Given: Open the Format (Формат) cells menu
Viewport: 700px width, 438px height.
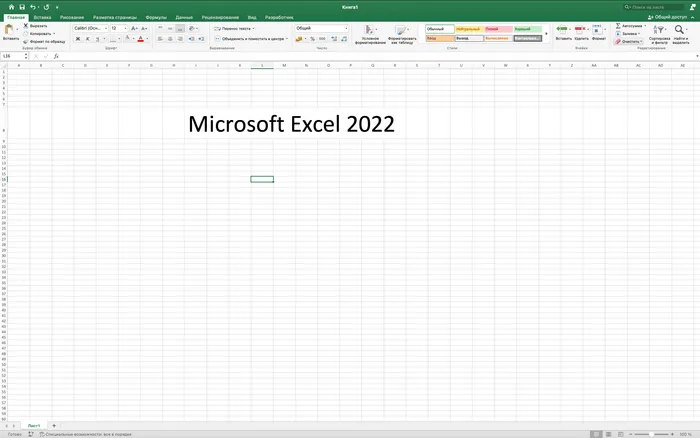Looking at the screenshot, I should point(599,33).
